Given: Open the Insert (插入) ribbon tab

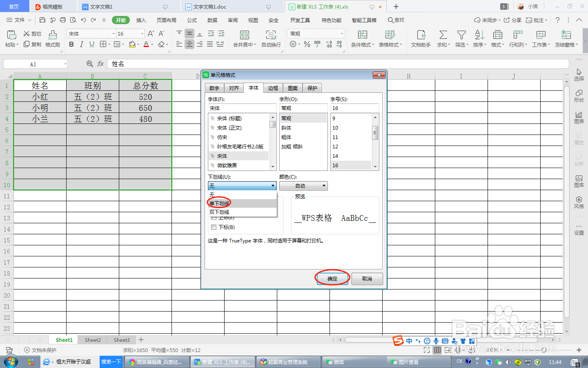Looking at the screenshot, I should coord(141,20).
